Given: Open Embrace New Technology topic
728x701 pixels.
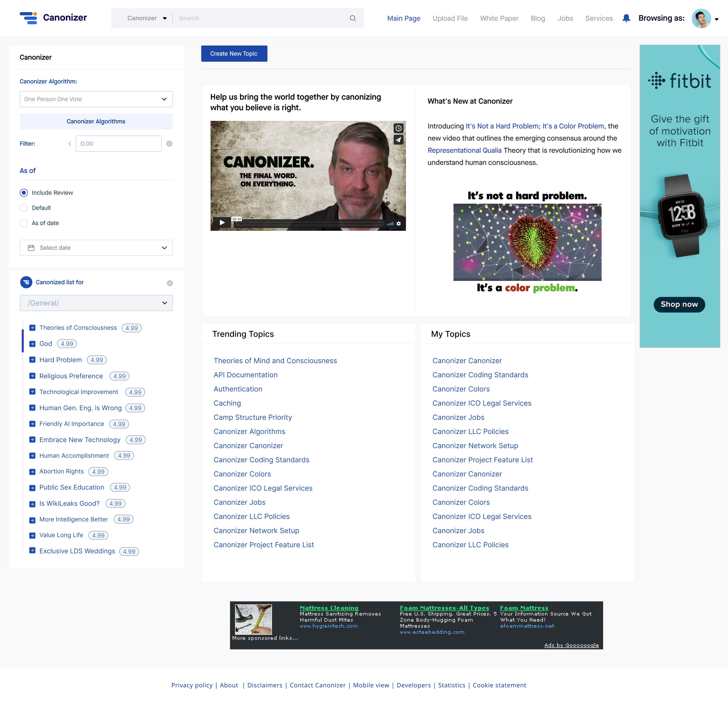Looking at the screenshot, I should tap(80, 440).
